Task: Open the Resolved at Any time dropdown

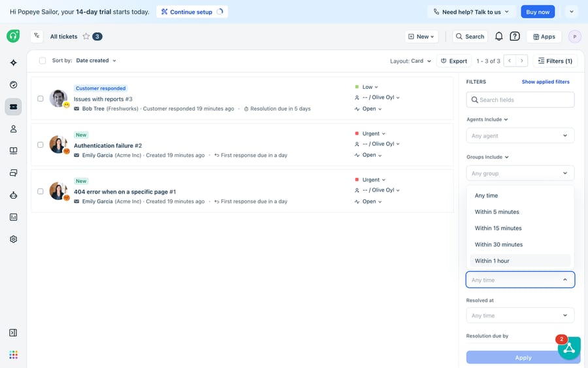Action: (x=520, y=315)
